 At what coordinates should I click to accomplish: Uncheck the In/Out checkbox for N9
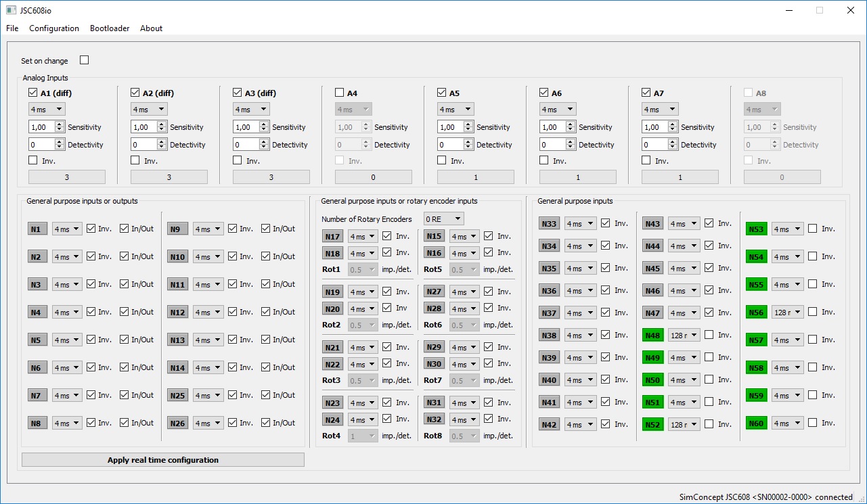(265, 229)
